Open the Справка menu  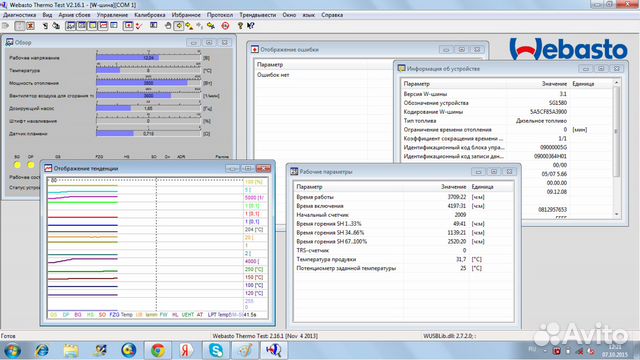pyautogui.click(x=332, y=15)
